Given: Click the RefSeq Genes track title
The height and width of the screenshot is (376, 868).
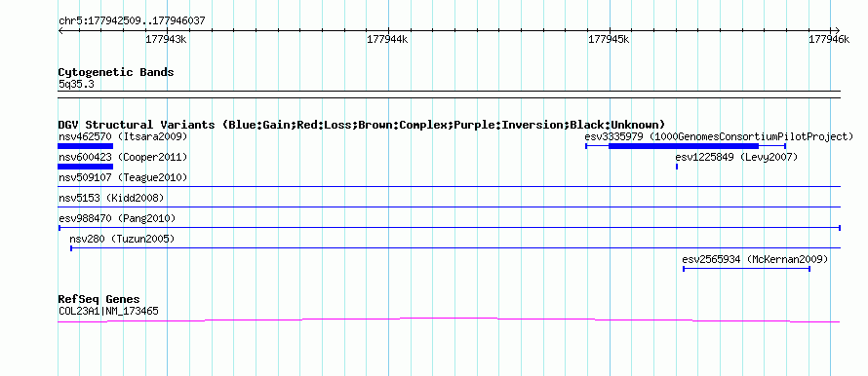Looking at the screenshot, I should (99, 300).
